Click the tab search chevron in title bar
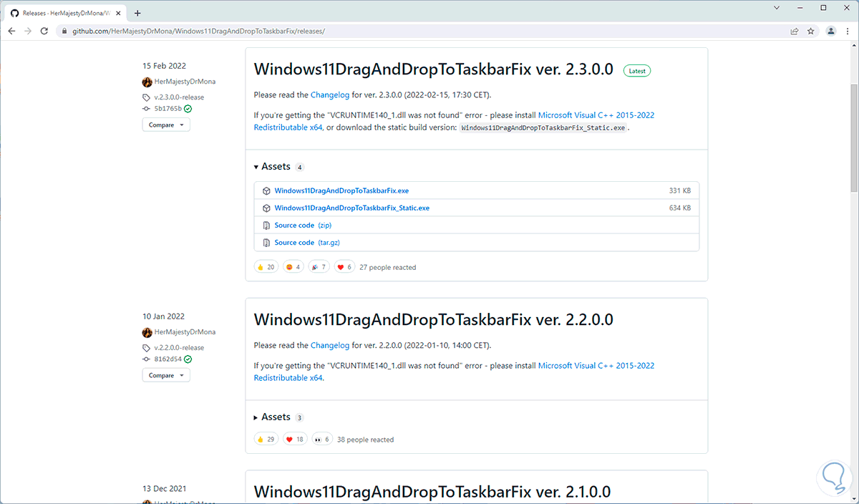Image resolution: width=859 pixels, height=504 pixels. pyautogui.click(x=777, y=7)
